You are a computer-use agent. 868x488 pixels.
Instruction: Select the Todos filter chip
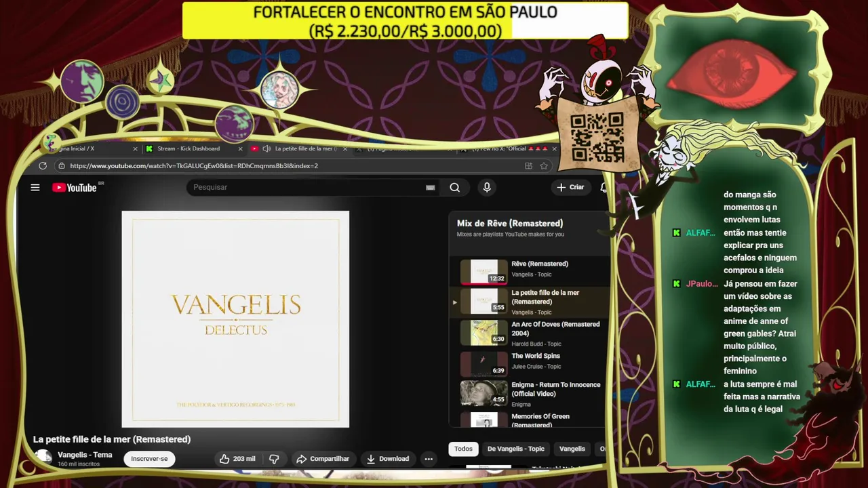[463, 449]
